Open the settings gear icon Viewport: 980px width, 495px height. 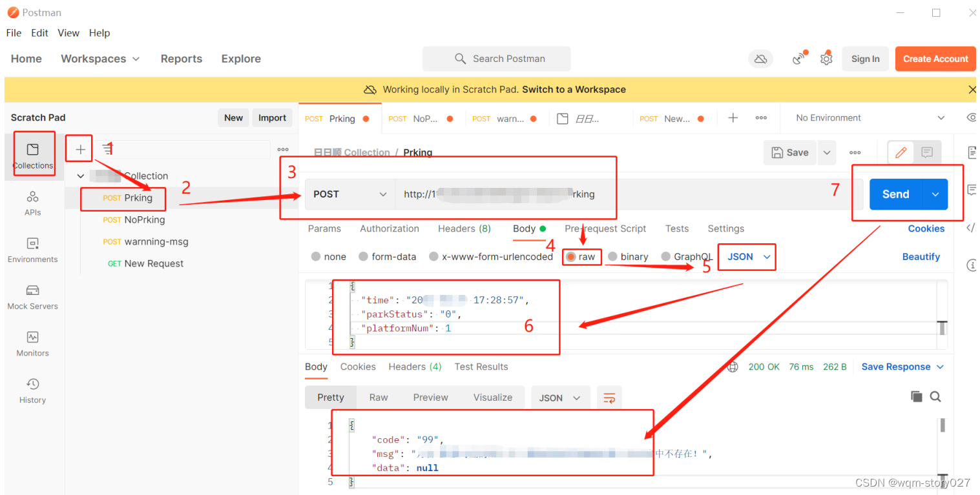(x=826, y=59)
